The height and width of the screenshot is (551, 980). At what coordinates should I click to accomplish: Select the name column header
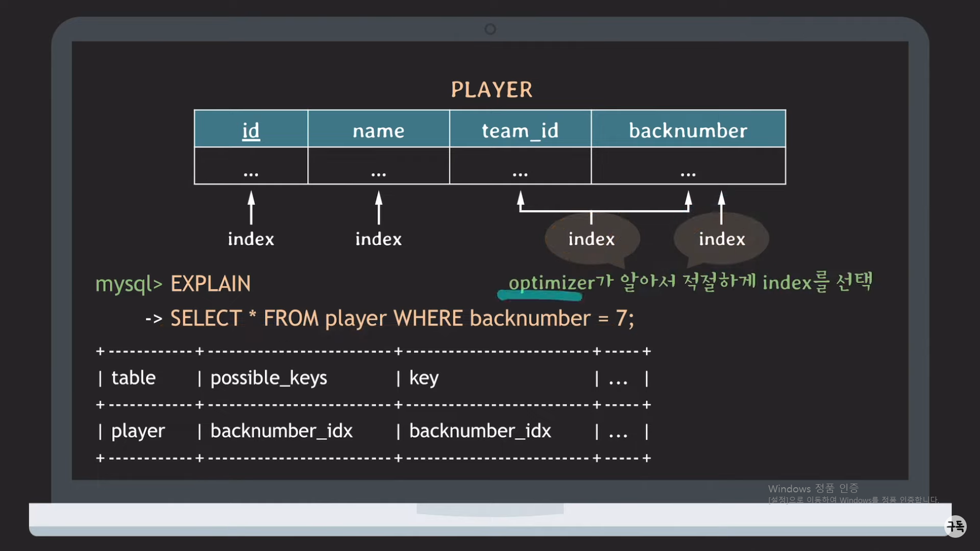click(378, 131)
